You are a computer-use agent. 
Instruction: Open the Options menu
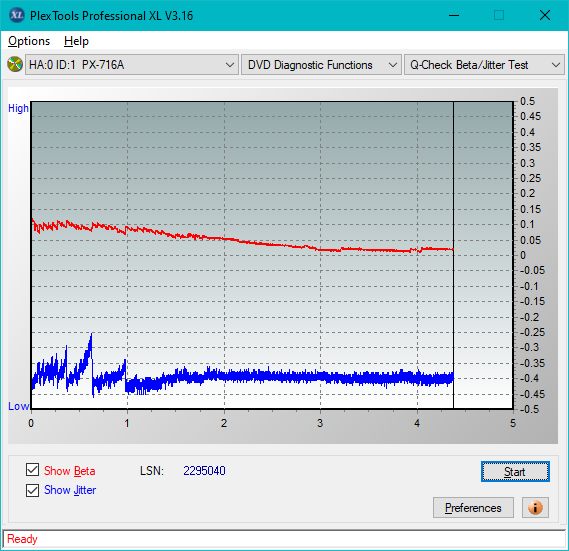[x=29, y=41]
